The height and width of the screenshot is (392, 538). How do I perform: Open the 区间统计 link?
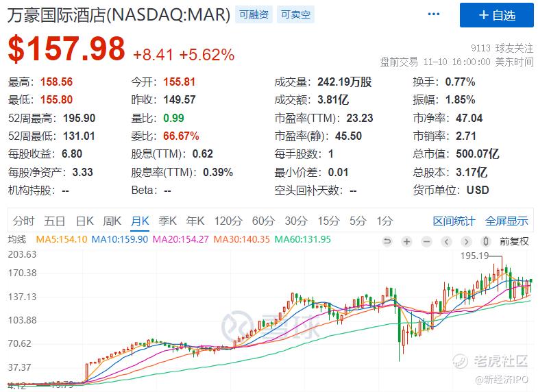[x=454, y=221]
